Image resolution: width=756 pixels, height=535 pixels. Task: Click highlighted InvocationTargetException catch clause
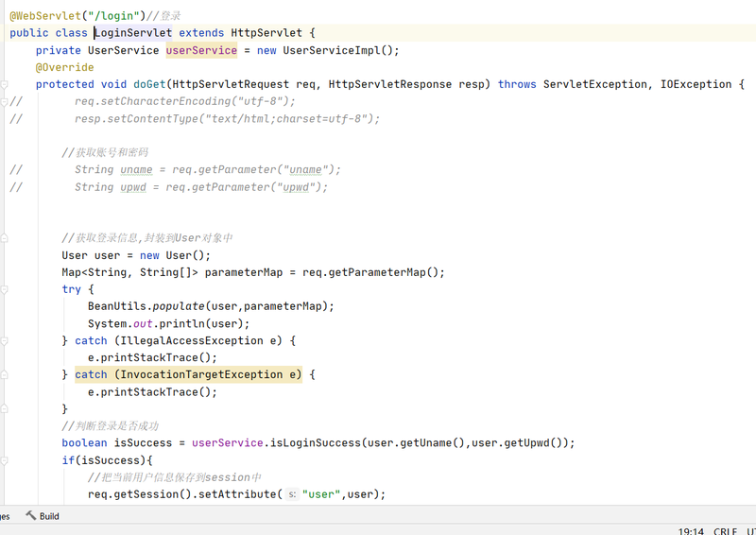point(188,375)
